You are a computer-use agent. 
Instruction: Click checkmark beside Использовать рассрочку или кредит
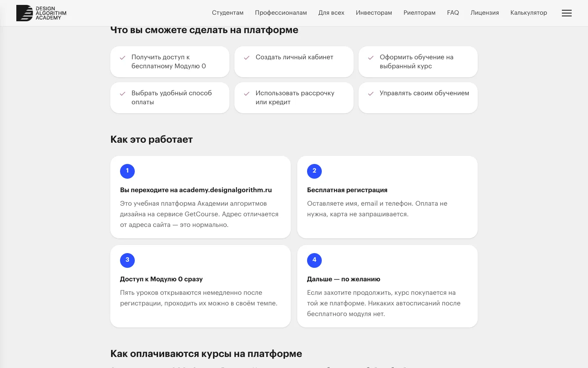click(247, 94)
